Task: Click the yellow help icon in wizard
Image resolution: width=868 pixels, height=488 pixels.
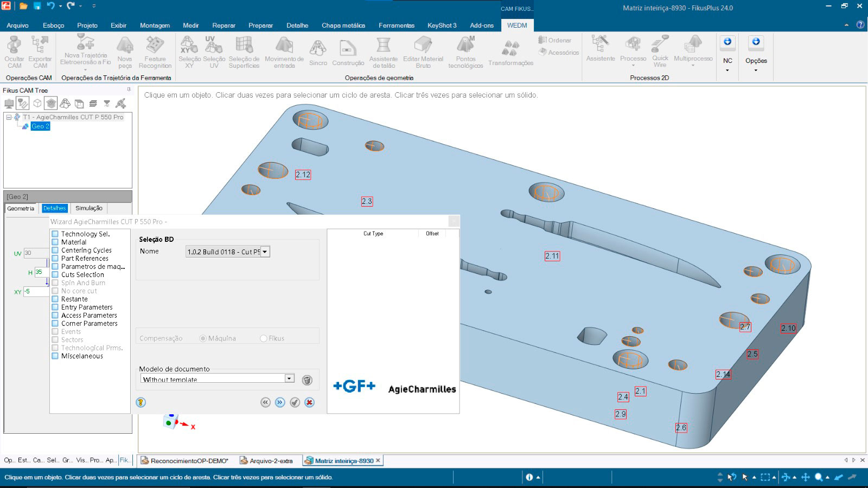Action: (x=141, y=402)
